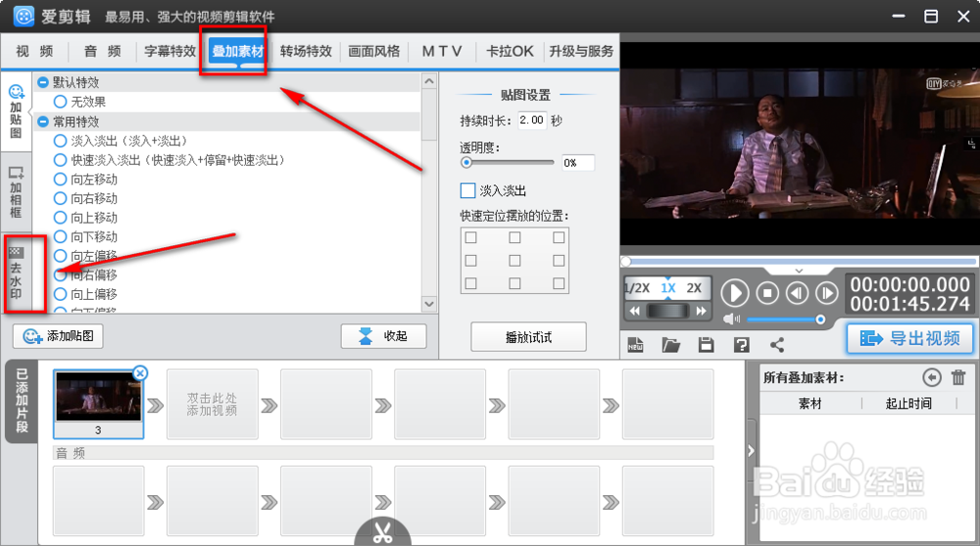
Task: Collapse the 常用特效 group
Action: point(42,122)
